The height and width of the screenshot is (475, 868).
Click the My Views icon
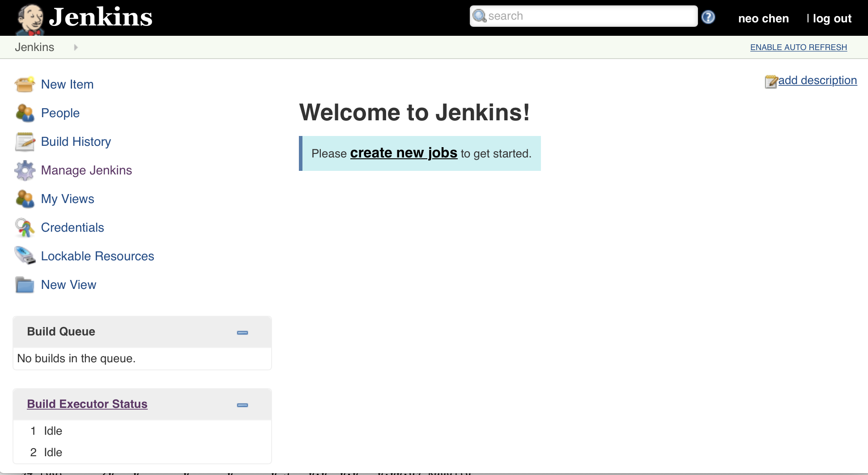pos(25,199)
